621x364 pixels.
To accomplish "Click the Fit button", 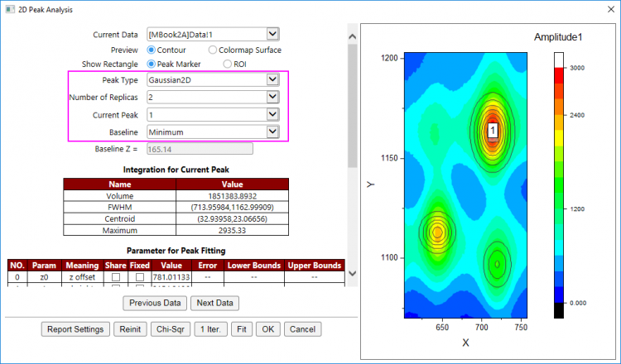I will tap(242, 329).
